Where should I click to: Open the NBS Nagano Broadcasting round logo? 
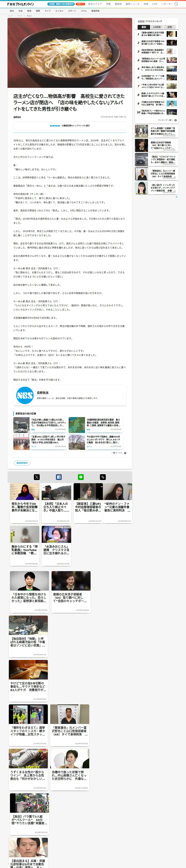(25, 395)
